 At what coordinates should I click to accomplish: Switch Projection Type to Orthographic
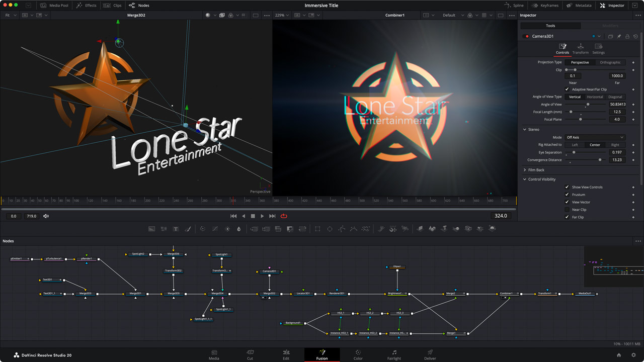pyautogui.click(x=610, y=62)
